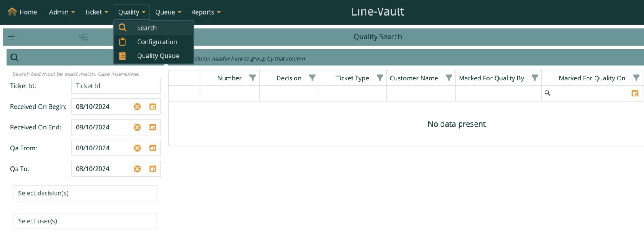Select Search in the Quality menu

(x=147, y=28)
